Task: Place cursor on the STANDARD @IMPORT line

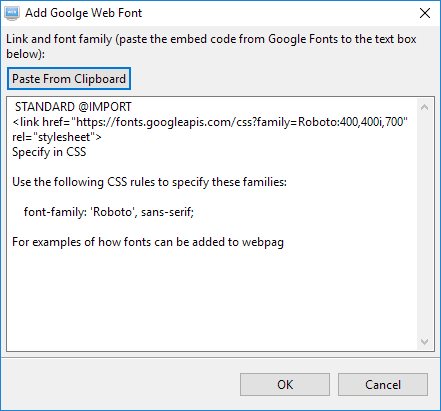Action: [x=73, y=107]
